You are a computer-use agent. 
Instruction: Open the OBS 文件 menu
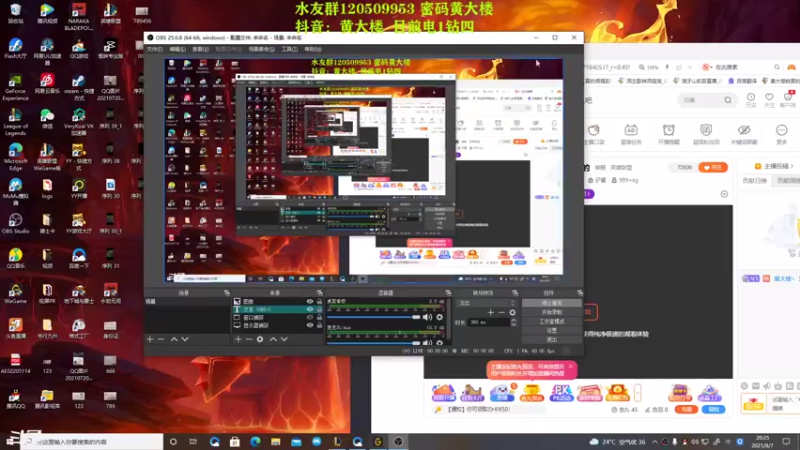coord(155,49)
